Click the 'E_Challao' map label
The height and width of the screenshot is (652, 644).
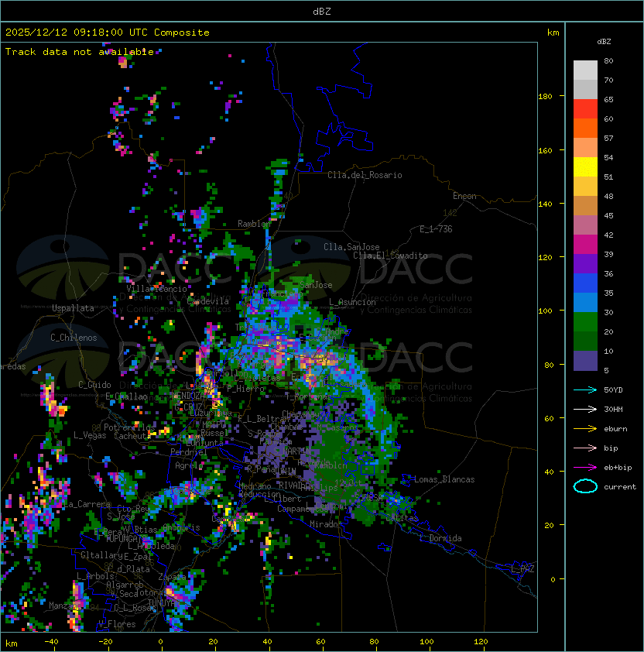pos(126,396)
